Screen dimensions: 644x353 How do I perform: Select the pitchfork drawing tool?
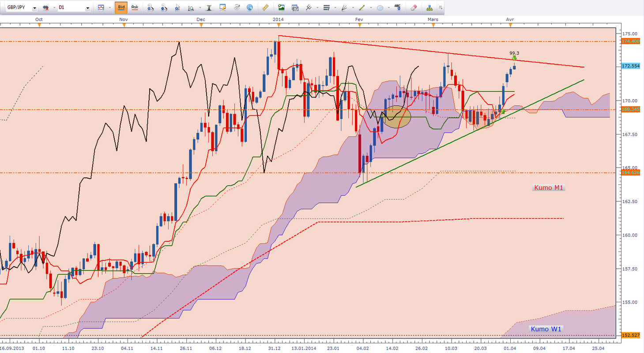308,8
